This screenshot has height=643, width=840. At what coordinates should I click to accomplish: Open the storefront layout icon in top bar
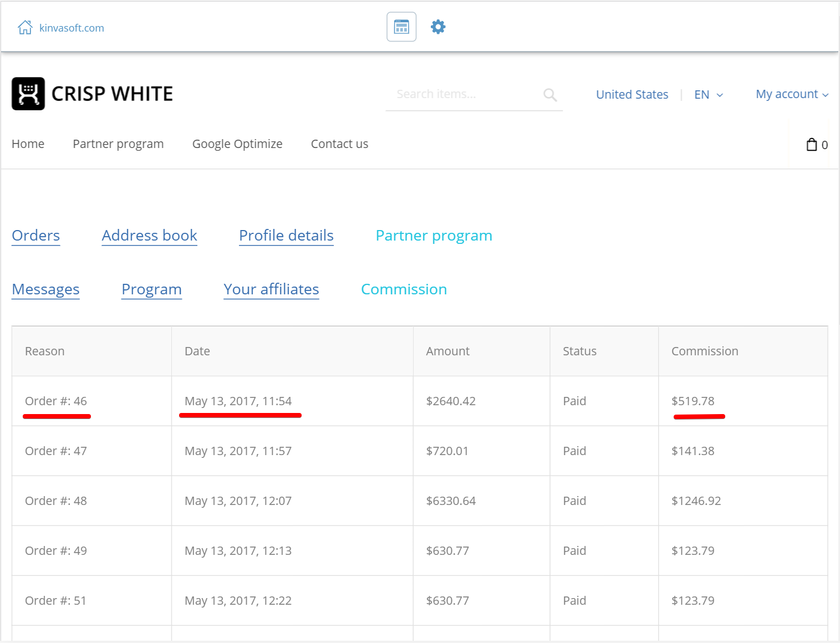[x=401, y=27]
